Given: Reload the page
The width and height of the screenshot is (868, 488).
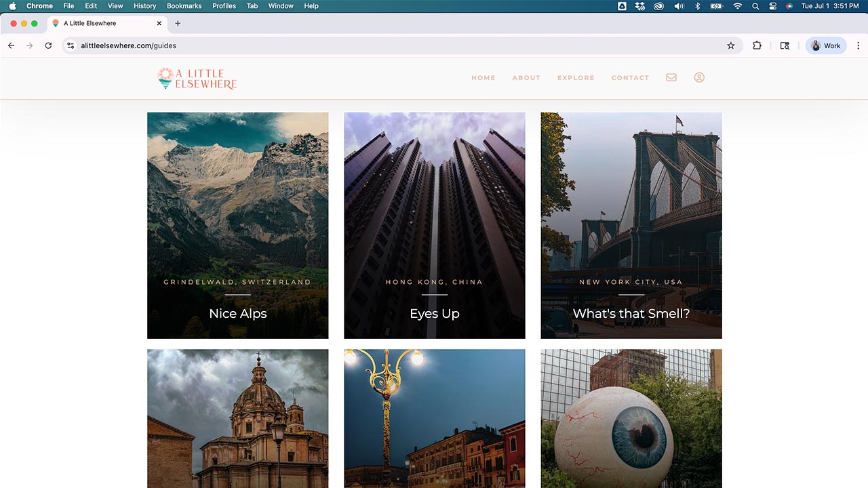Looking at the screenshot, I should pyautogui.click(x=48, y=45).
